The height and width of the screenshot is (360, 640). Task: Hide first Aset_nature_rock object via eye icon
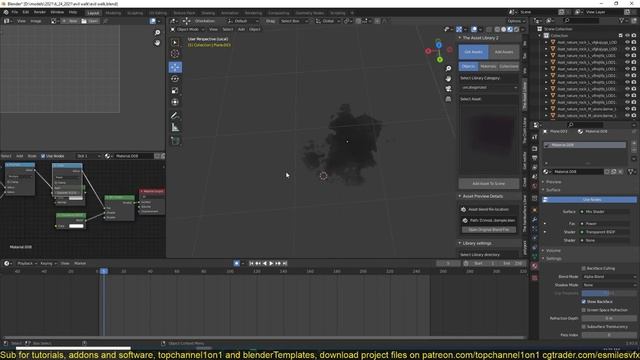[628, 42]
